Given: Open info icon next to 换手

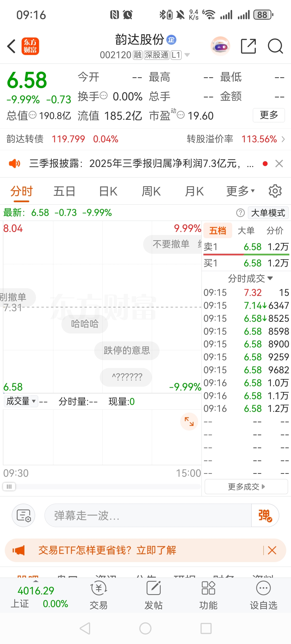Looking at the screenshot, I should tap(104, 96).
